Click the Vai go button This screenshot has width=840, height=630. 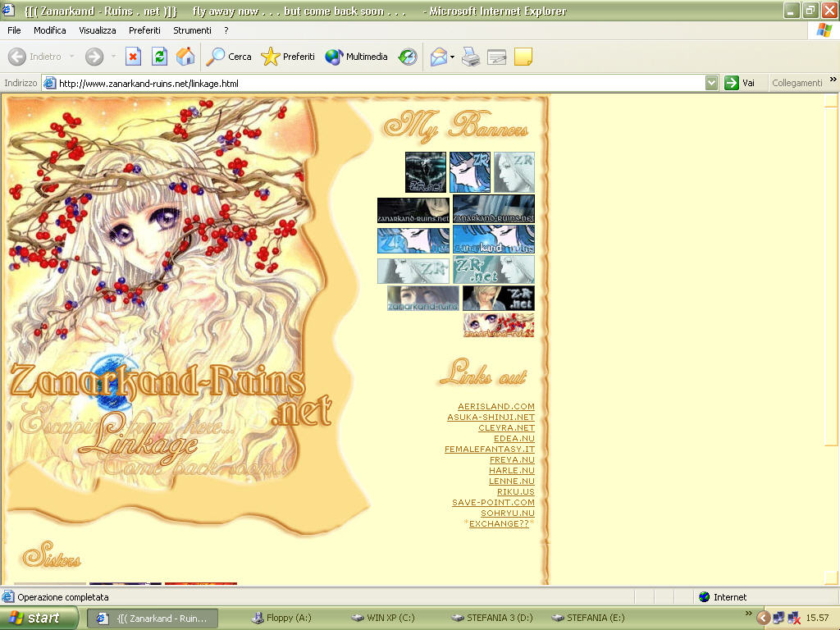click(740, 83)
